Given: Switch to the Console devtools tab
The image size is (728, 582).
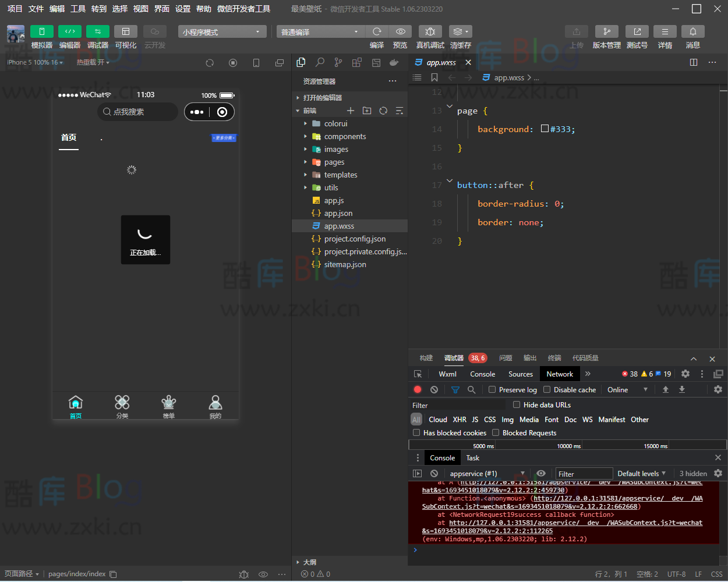Looking at the screenshot, I should pyautogui.click(x=482, y=374).
